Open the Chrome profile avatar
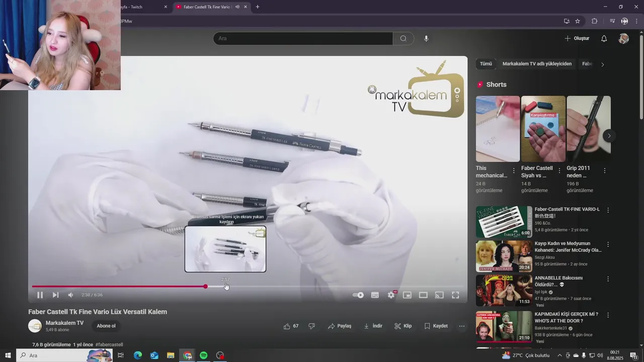The image size is (644, 362). [624, 21]
